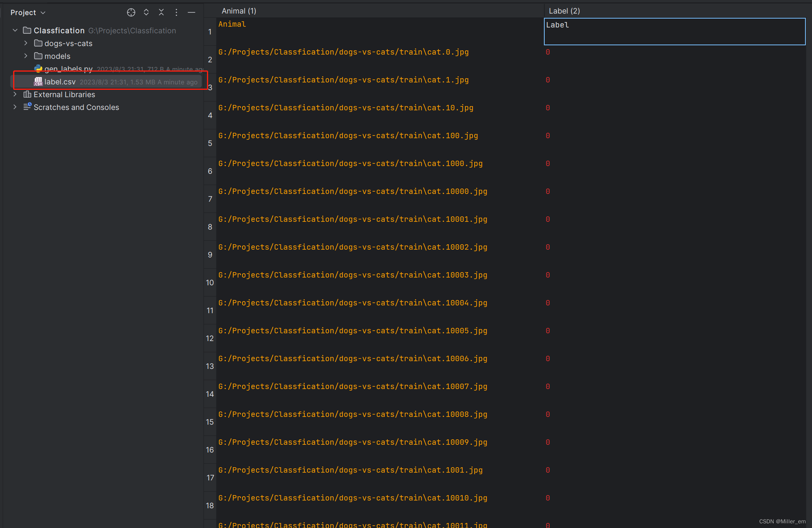The height and width of the screenshot is (528, 812).
Task: Select the Animal column header tab
Action: coord(239,10)
